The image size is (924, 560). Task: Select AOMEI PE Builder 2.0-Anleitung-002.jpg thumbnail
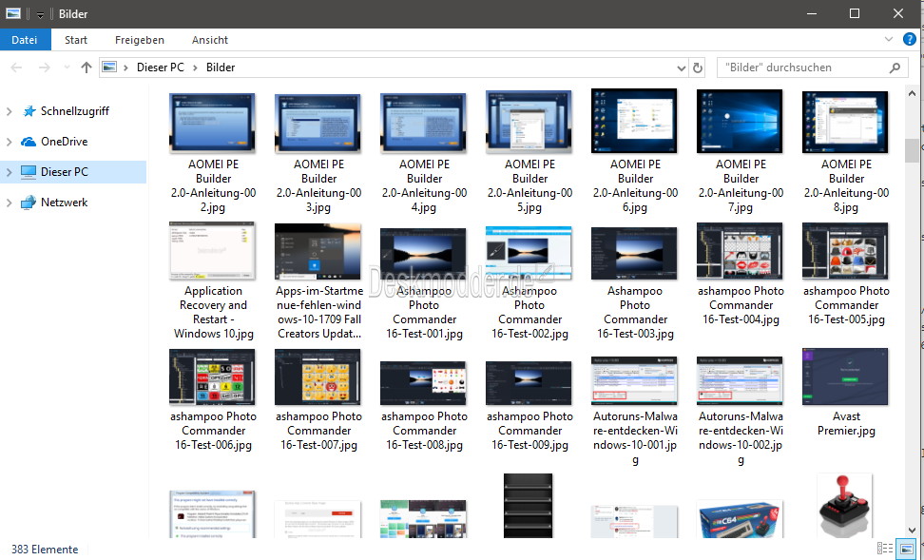[212, 123]
